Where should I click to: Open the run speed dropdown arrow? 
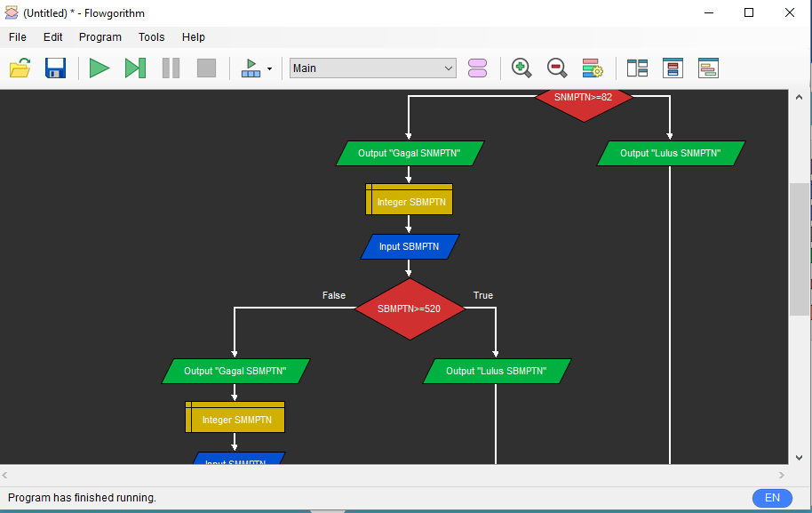point(269,69)
